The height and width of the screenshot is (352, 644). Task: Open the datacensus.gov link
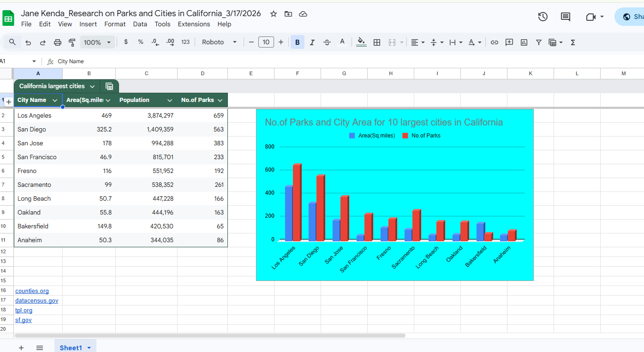(x=37, y=301)
